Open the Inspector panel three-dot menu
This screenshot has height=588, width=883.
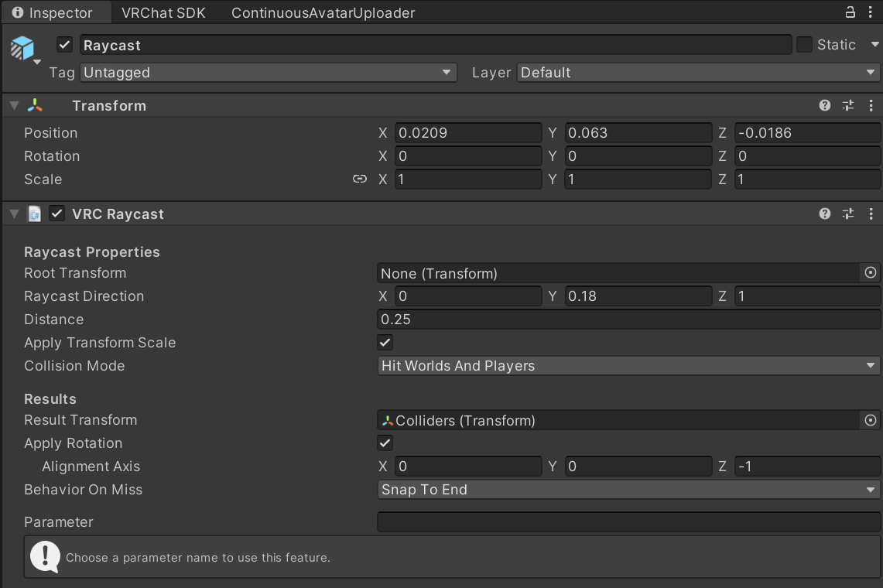pyautogui.click(x=870, y=12)
